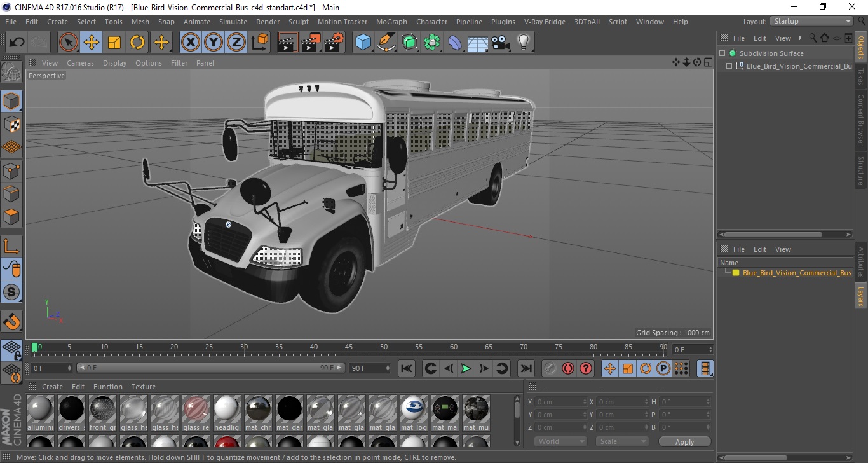This screenshot has width=868, height=463.
Task: Open the Layout Startup dropdown
Action: point(811,21)
